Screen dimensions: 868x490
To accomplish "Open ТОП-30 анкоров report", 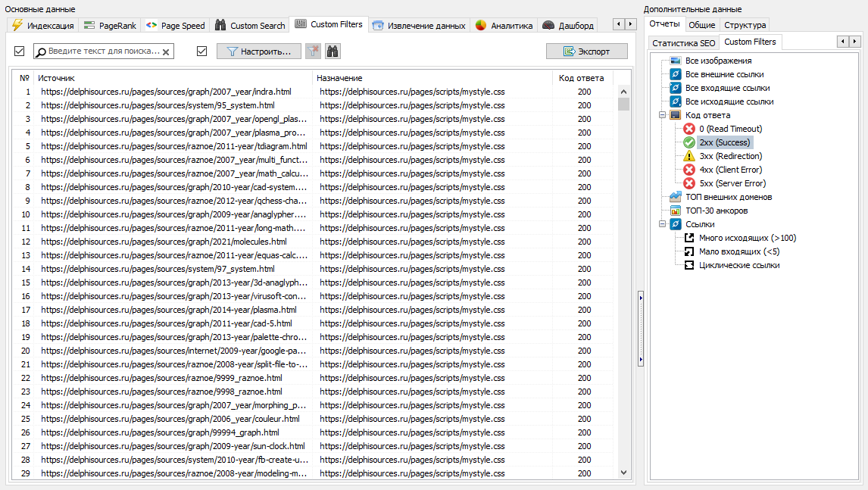I will (716, 211).
